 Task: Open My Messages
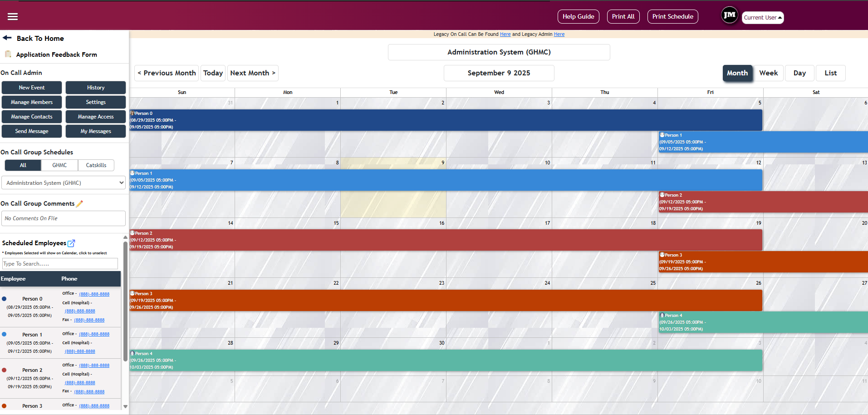tap(96, 131)
